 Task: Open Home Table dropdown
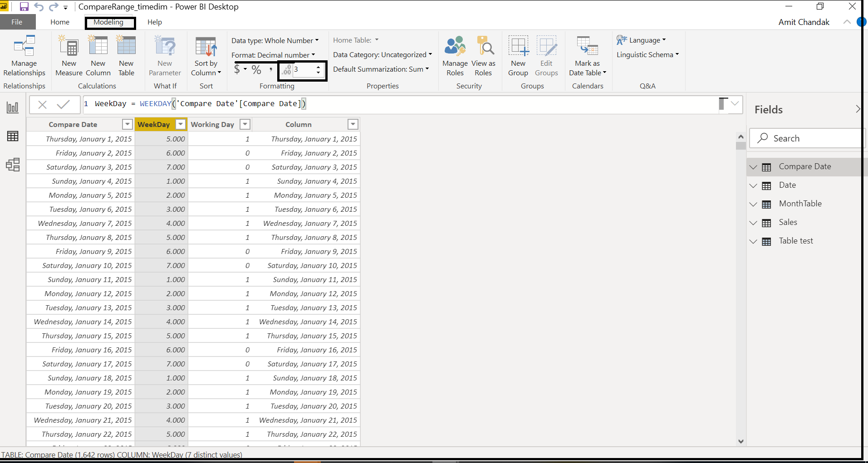356,40
